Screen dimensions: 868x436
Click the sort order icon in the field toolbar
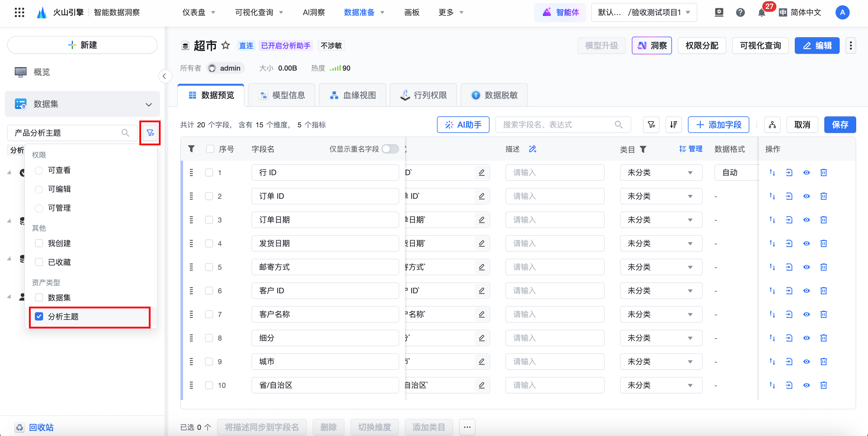(x=673, y=125)
